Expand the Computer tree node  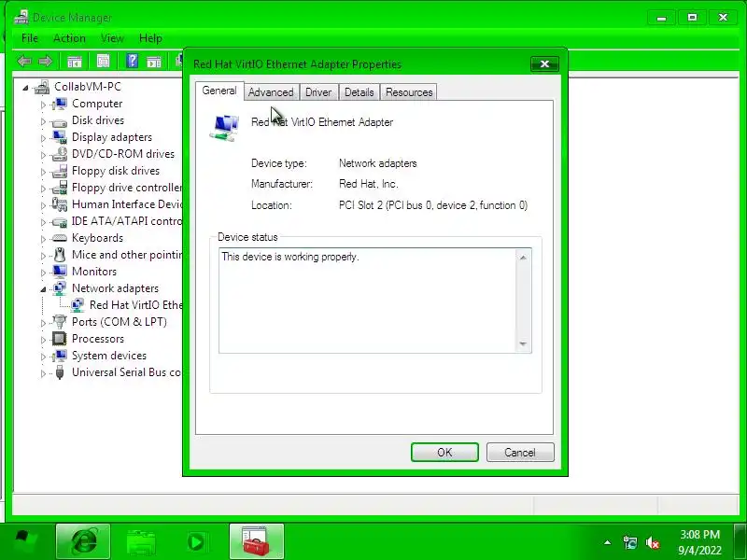click(43, 105)
